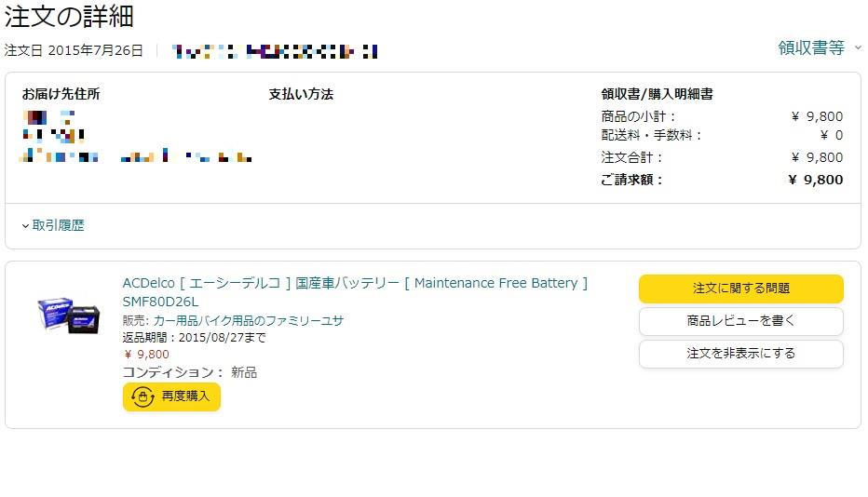Expand the 取引履歴 section
This screenshot has width=868, height=497.
click(x=53, y=225)
